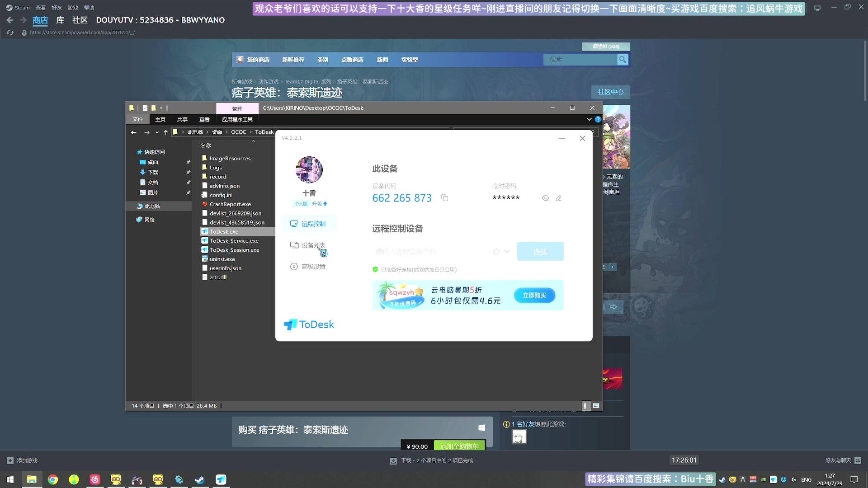The width and height of the screenshot is (868, 488).
Task: Open Steam 商店 tab
Action: click(x=40, y=20)
